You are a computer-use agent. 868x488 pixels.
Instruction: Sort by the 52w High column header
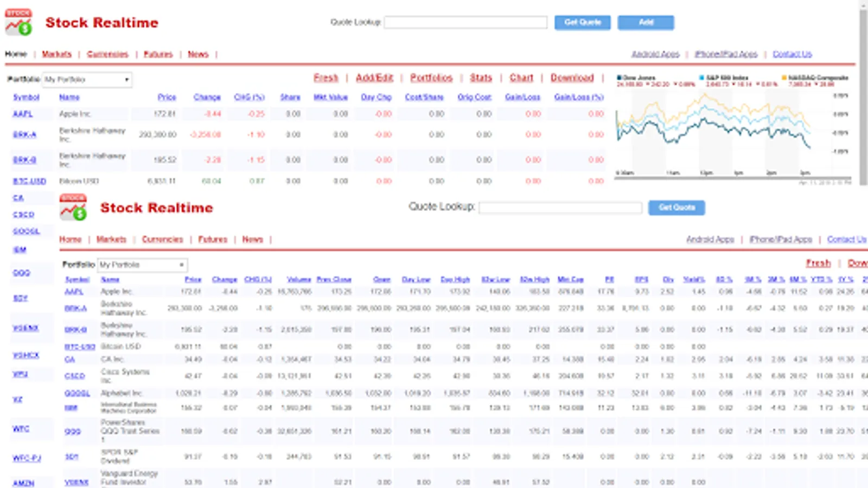click(535, 279)
